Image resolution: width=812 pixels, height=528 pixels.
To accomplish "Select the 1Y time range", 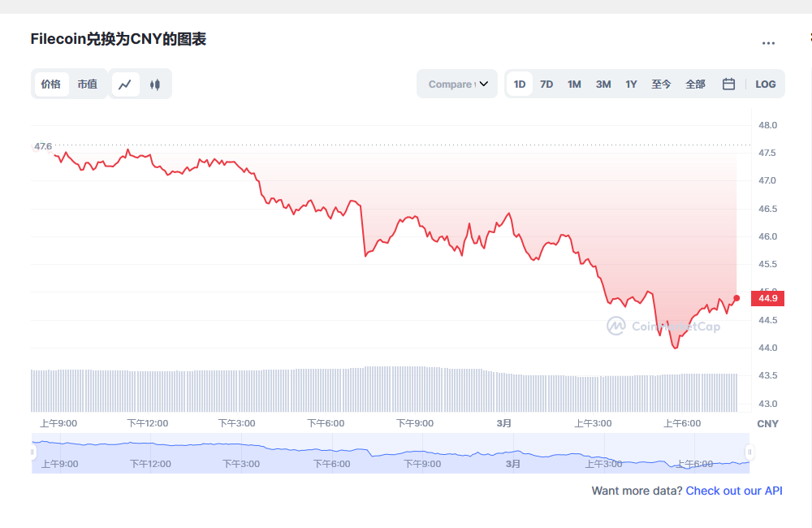I will (631, 84).
